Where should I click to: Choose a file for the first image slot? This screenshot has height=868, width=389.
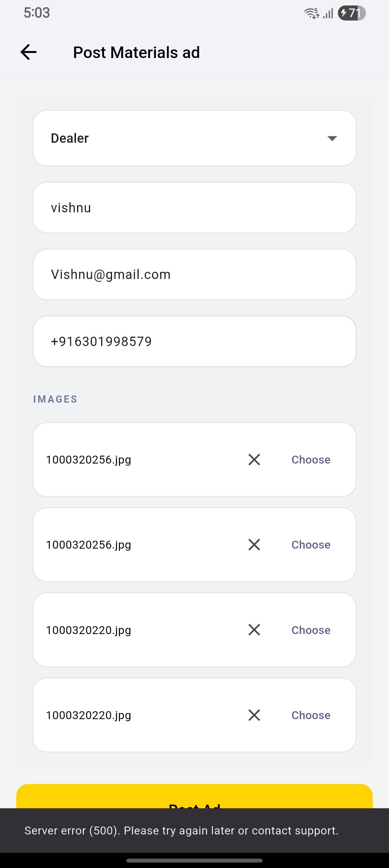coord(311,460)
